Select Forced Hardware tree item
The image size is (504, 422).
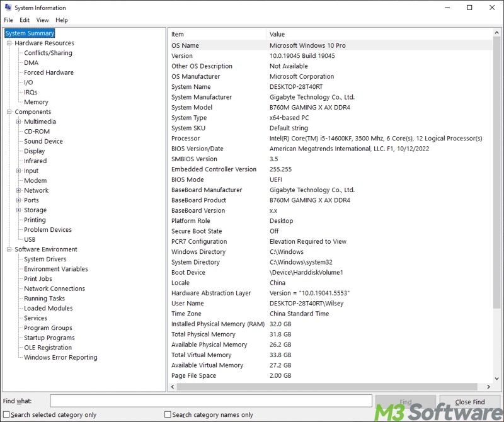click(49, 72)
